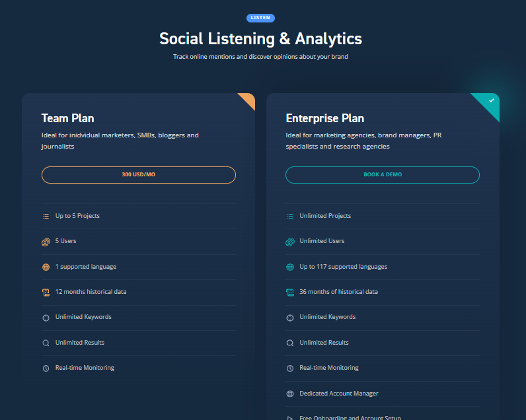The image size is (526, 420).
Task: Click the list icon beside Unlimited Projects
Action: coord(290,216)
